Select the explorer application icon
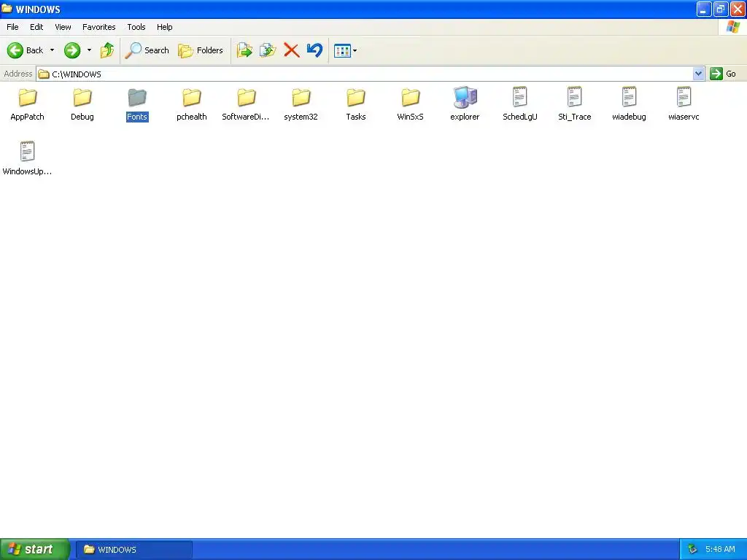This screenshot has width=747, height=560. 465,97
